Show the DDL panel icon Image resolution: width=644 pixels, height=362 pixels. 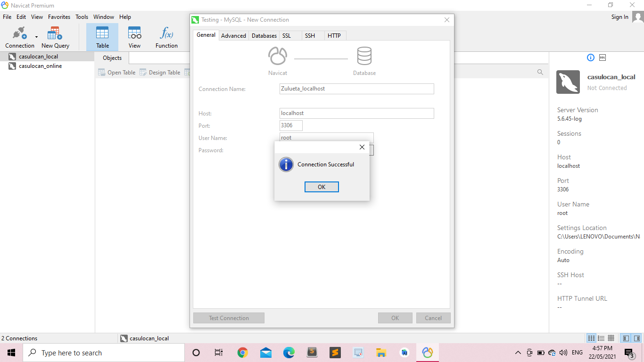pos(603,58)
